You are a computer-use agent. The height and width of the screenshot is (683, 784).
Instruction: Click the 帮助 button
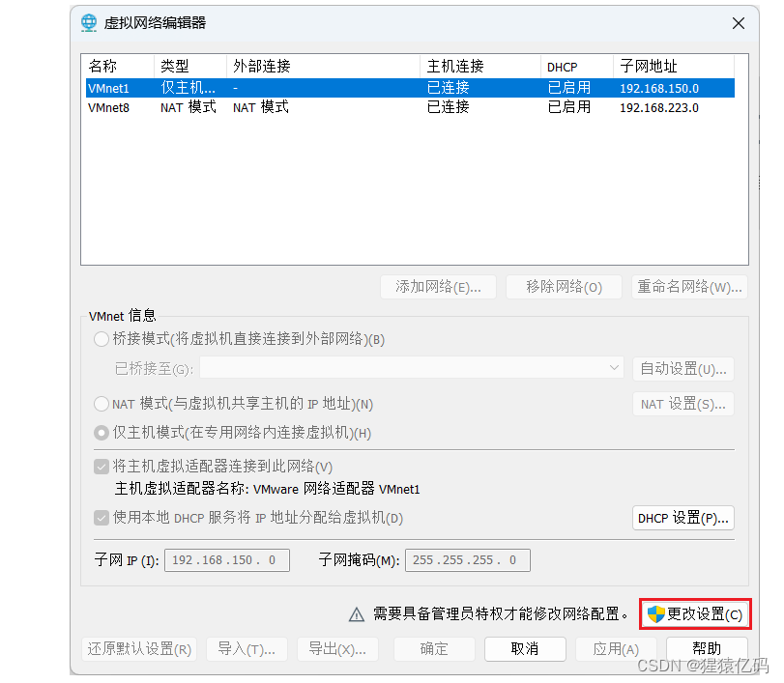[x=707, y=649]
